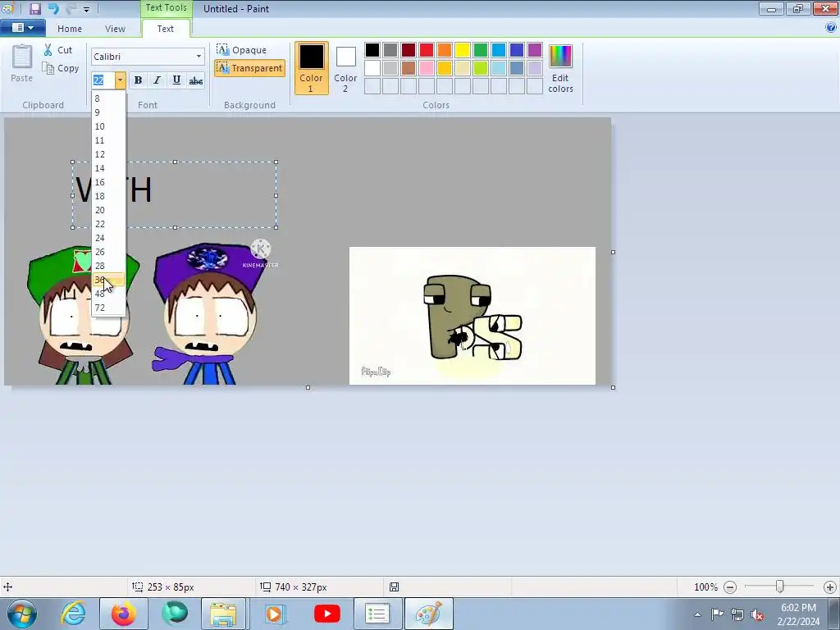This screenshot has height=630, width=840.
Task: Set text background to Transparent
Action: (249, 68)
